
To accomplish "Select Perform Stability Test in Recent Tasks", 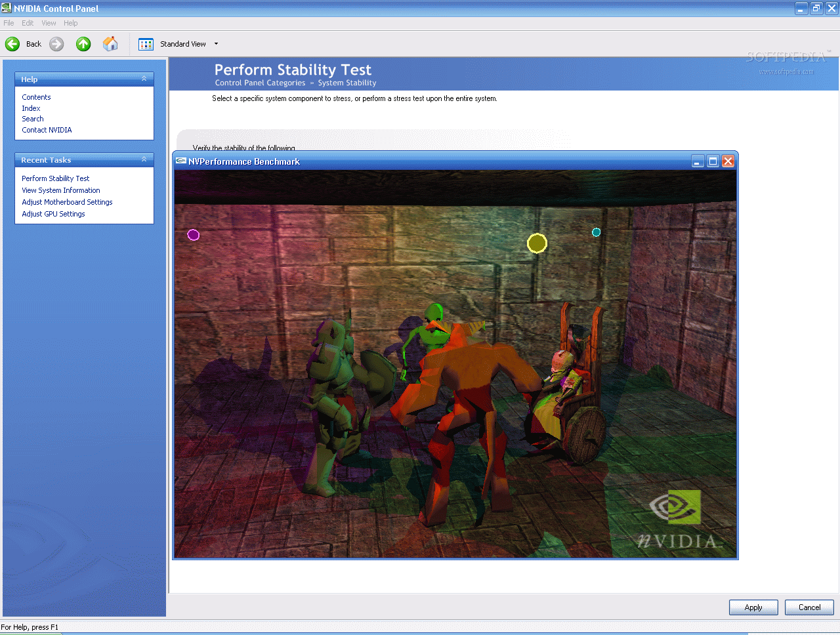I will click(55, 178).
